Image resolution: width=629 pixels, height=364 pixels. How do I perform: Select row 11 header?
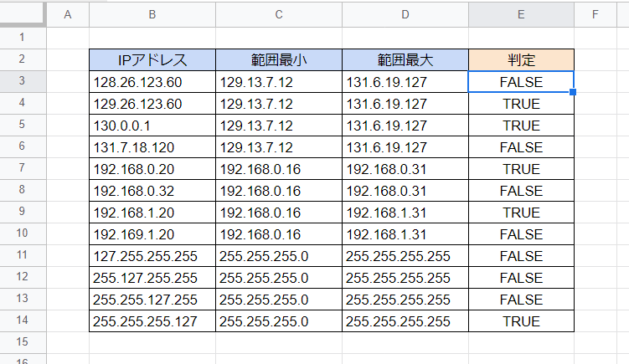pyautogui.click(x=22, y=255)
